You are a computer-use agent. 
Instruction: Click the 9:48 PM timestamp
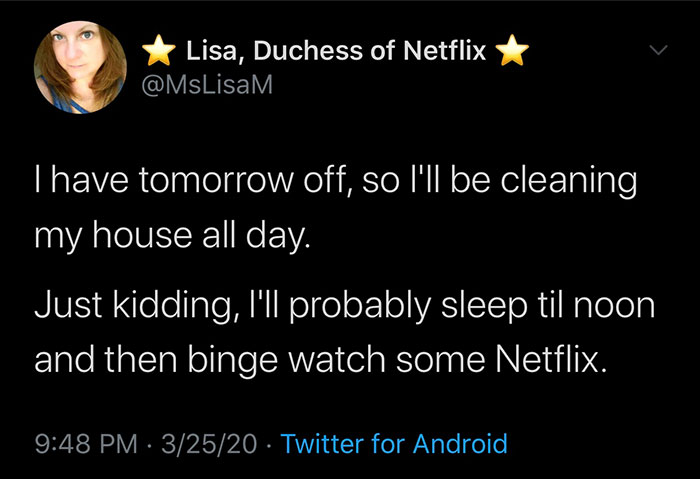86,444
